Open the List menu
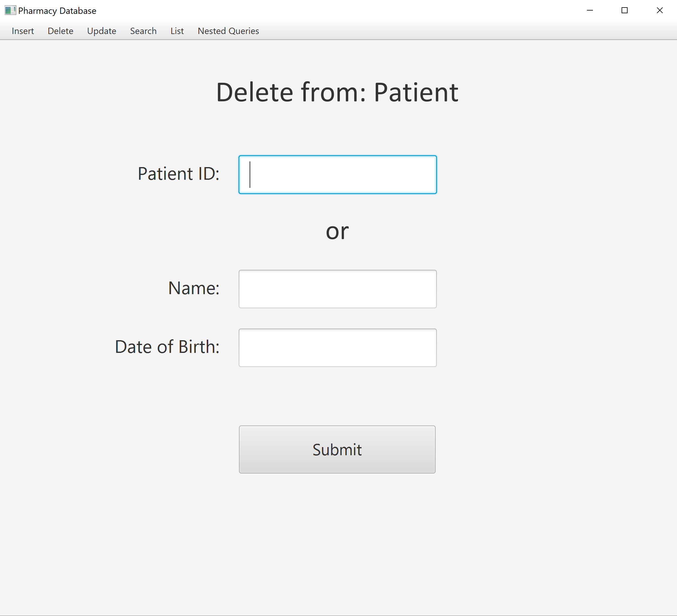 177,31
